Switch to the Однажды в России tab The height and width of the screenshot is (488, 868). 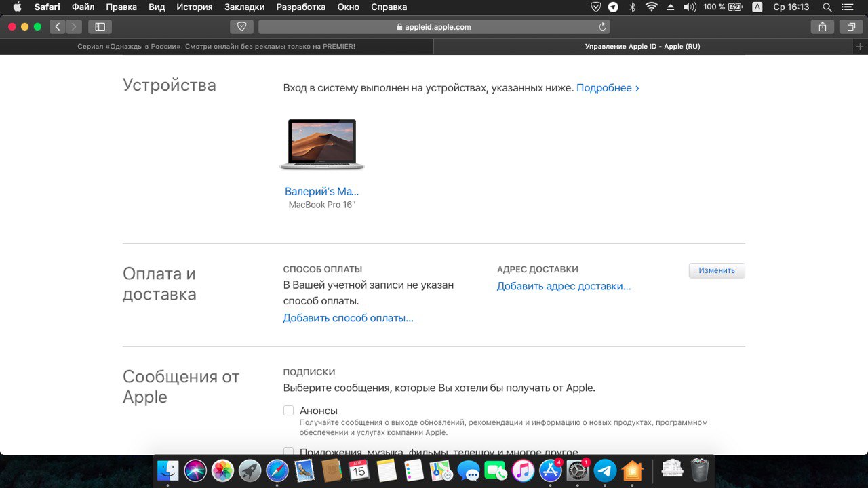pyautogui.click(x=216, y=47)
